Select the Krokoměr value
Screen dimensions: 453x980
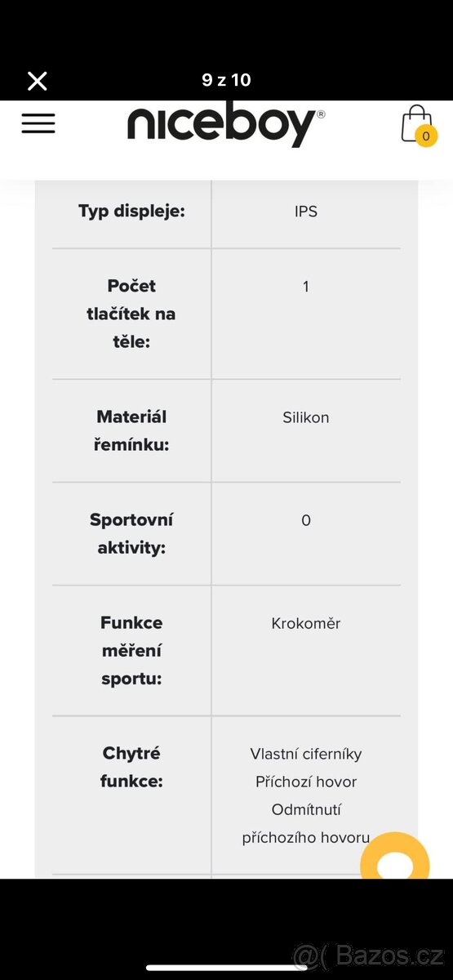[306, 623]
